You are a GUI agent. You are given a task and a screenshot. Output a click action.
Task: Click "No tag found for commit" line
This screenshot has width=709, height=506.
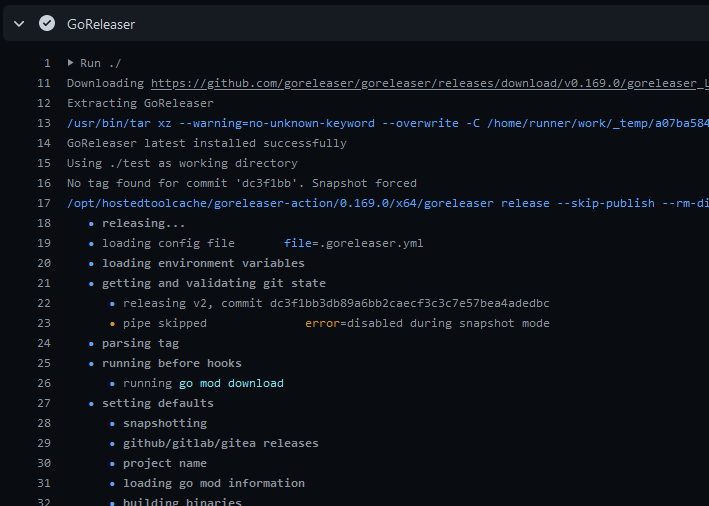[241, 183]
